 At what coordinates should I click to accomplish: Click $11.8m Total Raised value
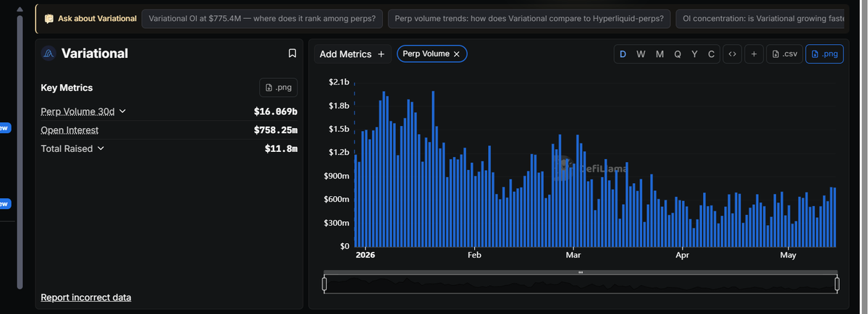tap(281, 148)
